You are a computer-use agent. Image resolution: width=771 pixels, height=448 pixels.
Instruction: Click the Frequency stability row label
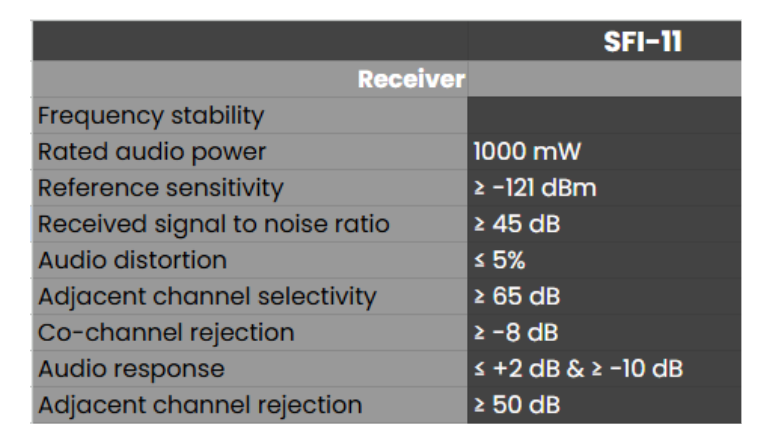(151, 115)
